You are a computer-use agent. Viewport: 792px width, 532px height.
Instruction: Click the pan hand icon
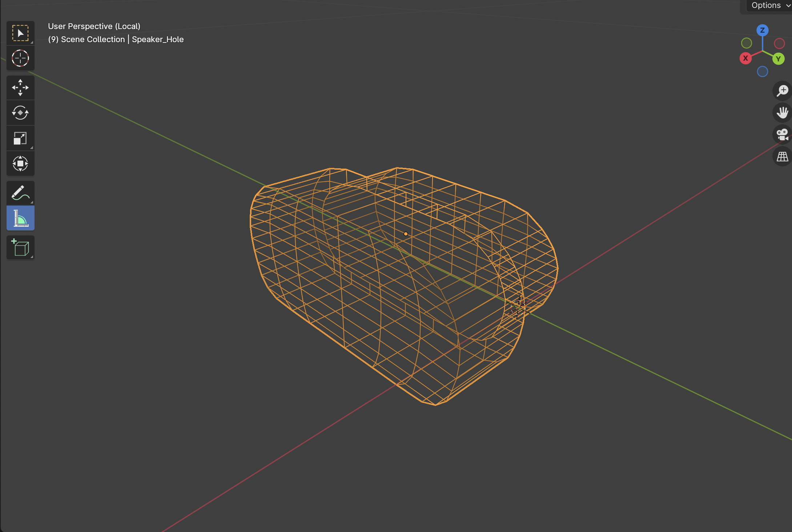point(782,113)
